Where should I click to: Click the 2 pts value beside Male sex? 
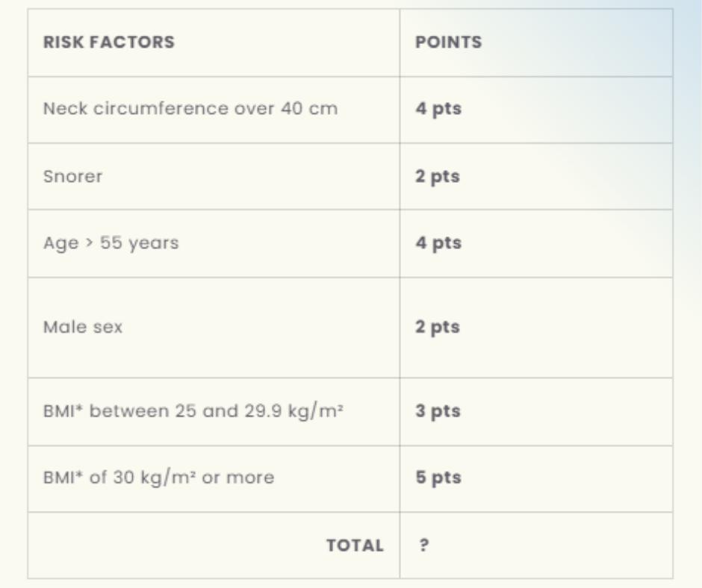click(x=438, y=328)
